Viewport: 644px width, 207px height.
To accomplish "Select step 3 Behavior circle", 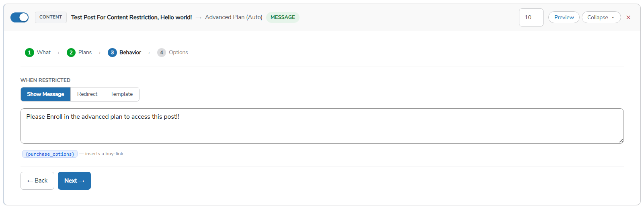I will (112, 53).
